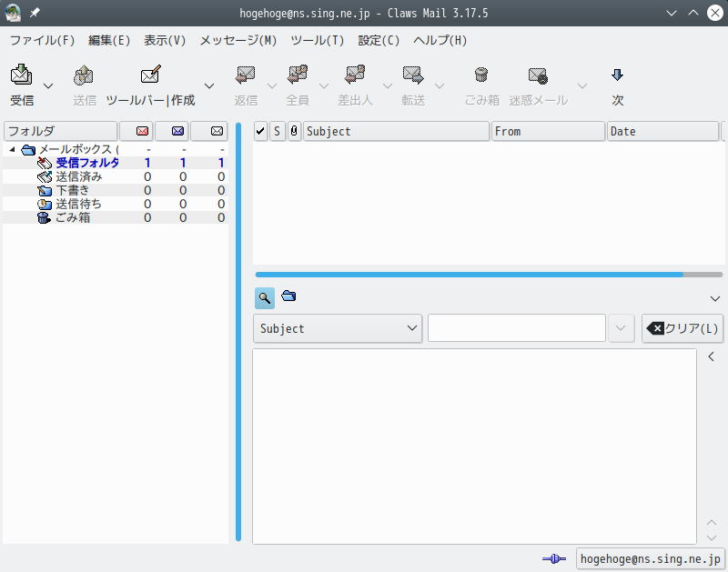The image size is (728, 572).
Task: Click the folder icon beside quick search
Action: [x=288, y=296]
